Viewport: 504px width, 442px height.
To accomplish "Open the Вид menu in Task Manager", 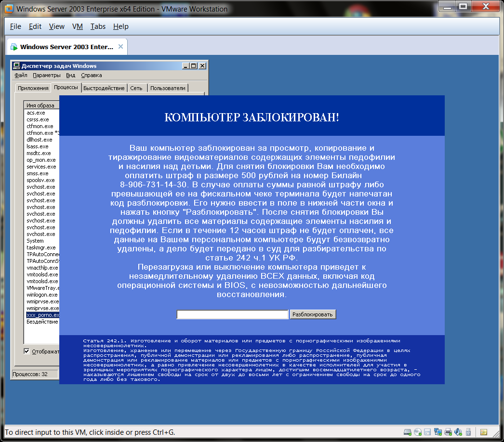I will pos(71,75).
